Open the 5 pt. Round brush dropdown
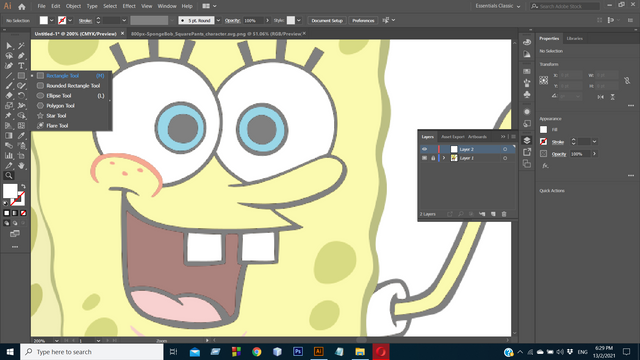Image resolution: width=640 pixels, height=360 pixels. coord(218,20)
